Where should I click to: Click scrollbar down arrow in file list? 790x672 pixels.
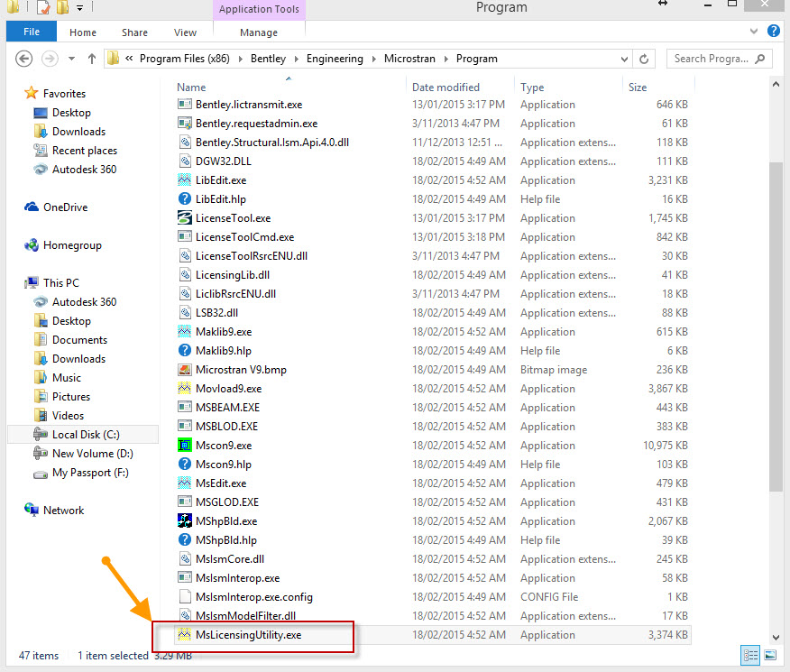[776, 637]
